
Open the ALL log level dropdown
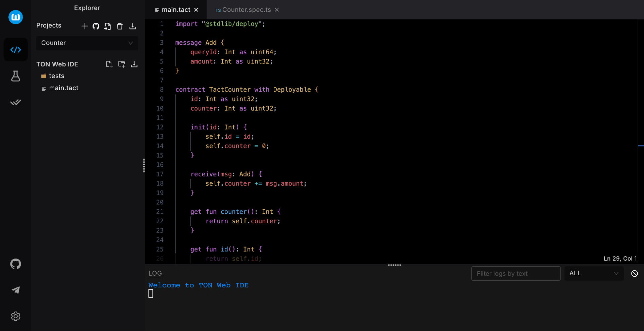594,273
